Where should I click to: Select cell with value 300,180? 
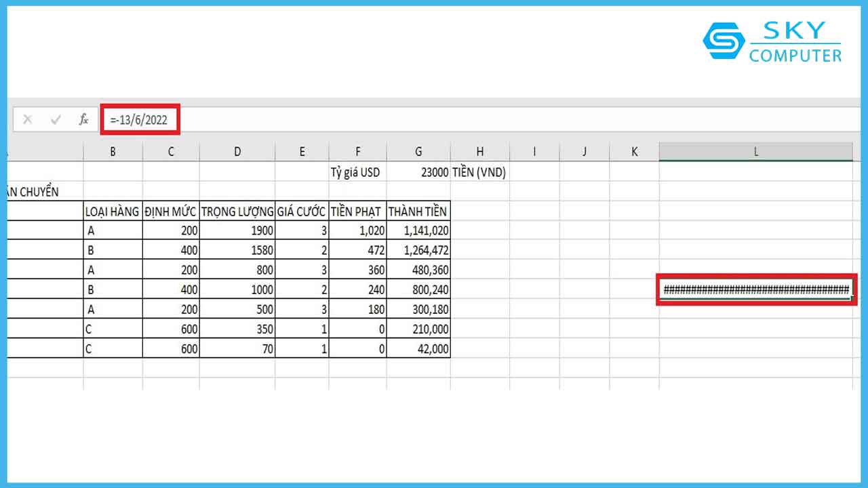pos(418,309)
